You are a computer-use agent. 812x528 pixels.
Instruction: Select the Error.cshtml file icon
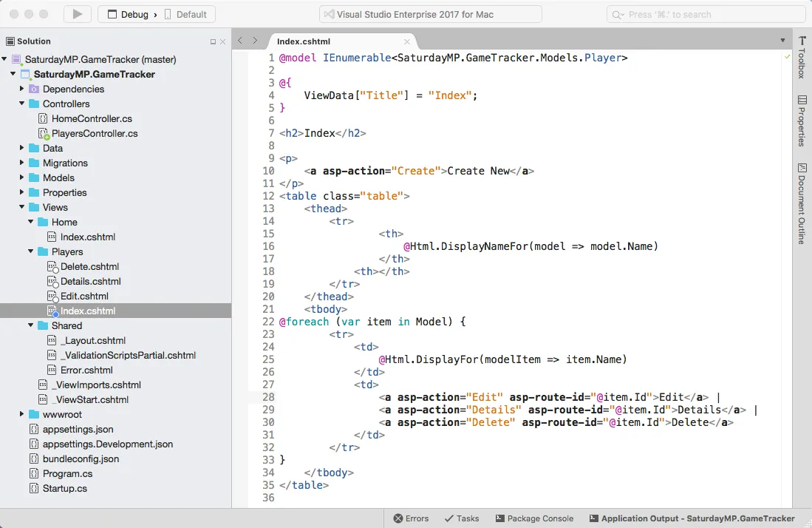tap(52, 370)
